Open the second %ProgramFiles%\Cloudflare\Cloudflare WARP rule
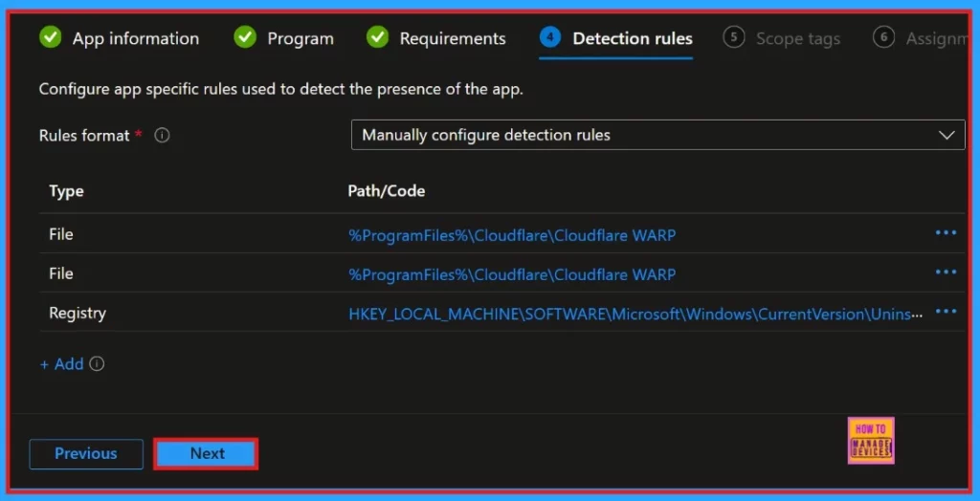The image size is (980, 501). point(512,274)
